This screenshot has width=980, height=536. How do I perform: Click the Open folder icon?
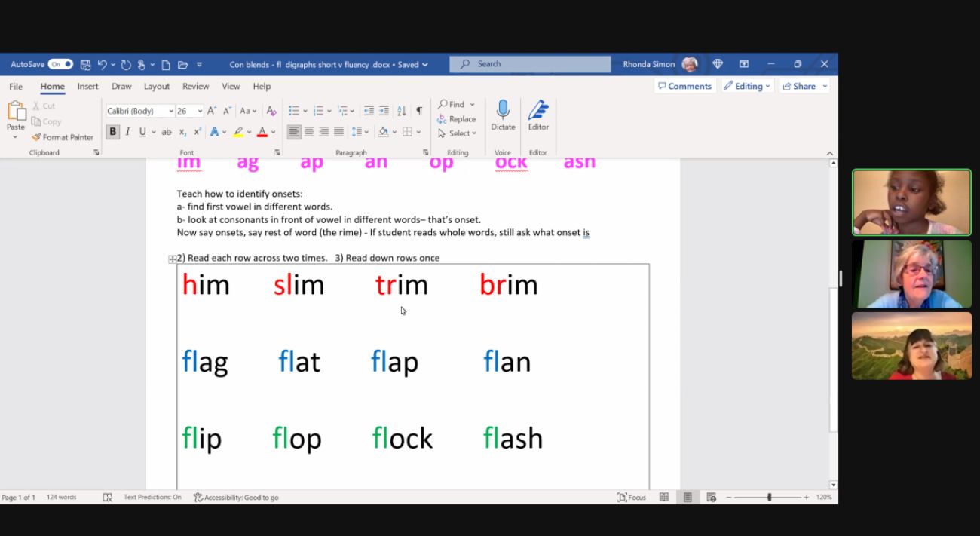[183, 64]
